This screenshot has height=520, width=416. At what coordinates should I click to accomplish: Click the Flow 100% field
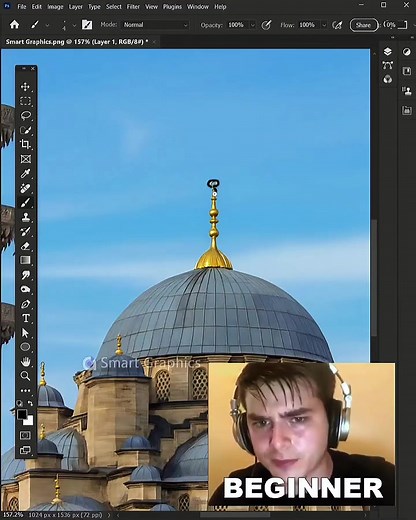pyautogui.click(x=307, y=25)
